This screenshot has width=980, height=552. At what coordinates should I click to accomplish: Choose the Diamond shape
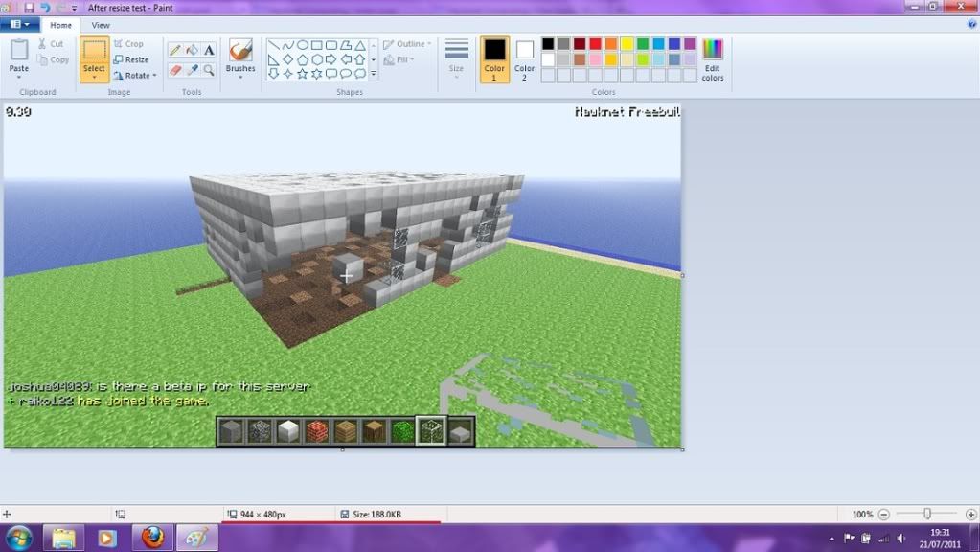(x=287, y=59)
